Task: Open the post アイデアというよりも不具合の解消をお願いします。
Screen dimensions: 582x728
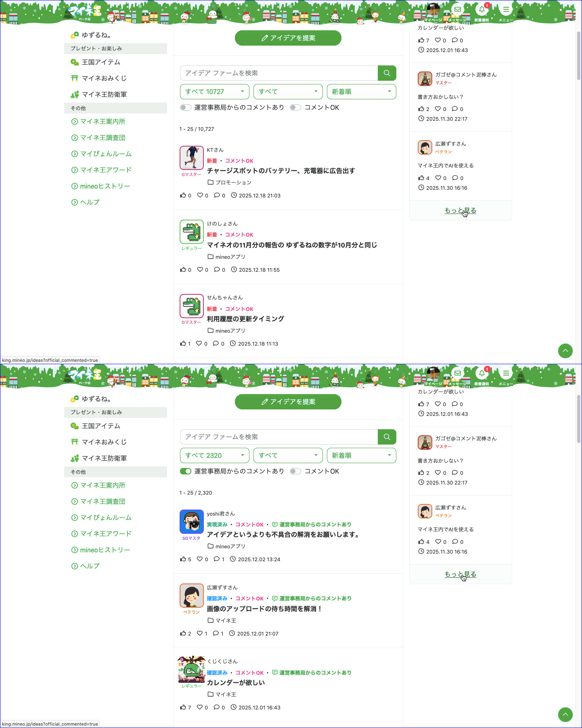Action: coord(283,535)
